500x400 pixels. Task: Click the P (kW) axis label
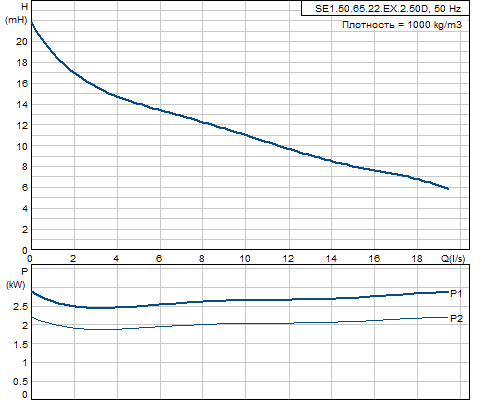(x=16, y=278)
